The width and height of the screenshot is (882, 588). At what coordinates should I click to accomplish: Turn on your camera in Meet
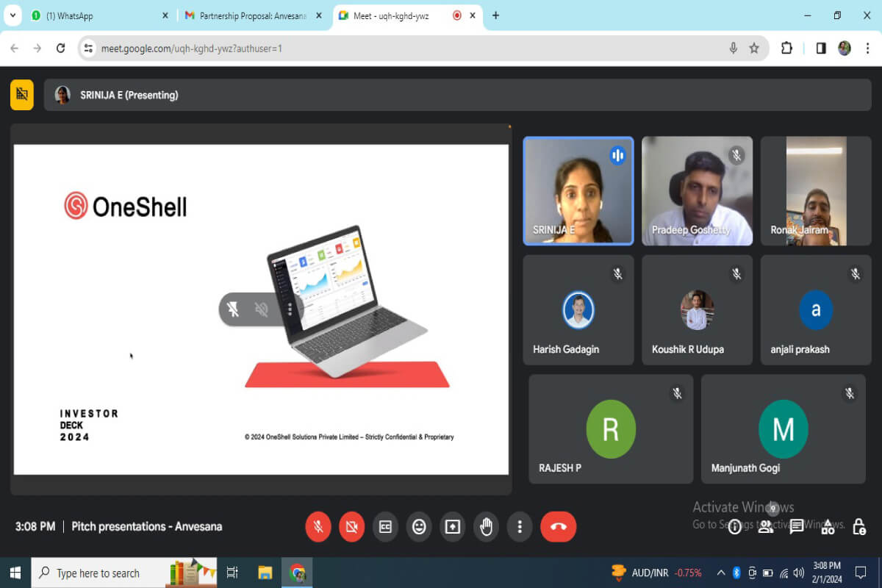coord(352,527)
